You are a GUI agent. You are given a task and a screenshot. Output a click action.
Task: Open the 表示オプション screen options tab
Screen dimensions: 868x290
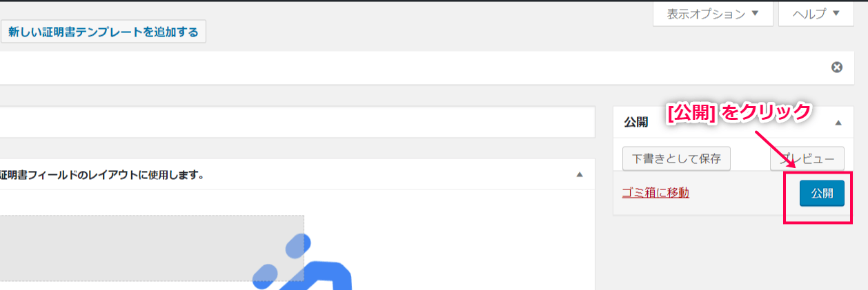click(x=713, y=14)
